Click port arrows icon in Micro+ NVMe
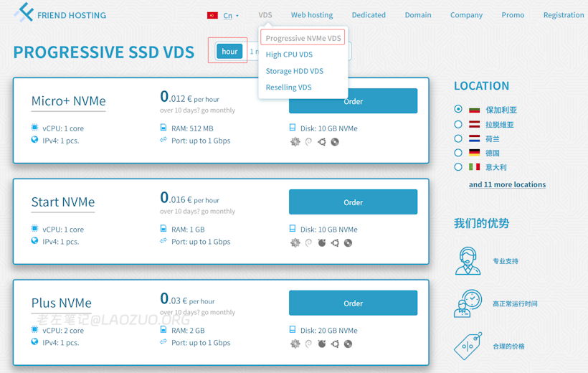This screenshot has width=588, height=373. [163, 140]
